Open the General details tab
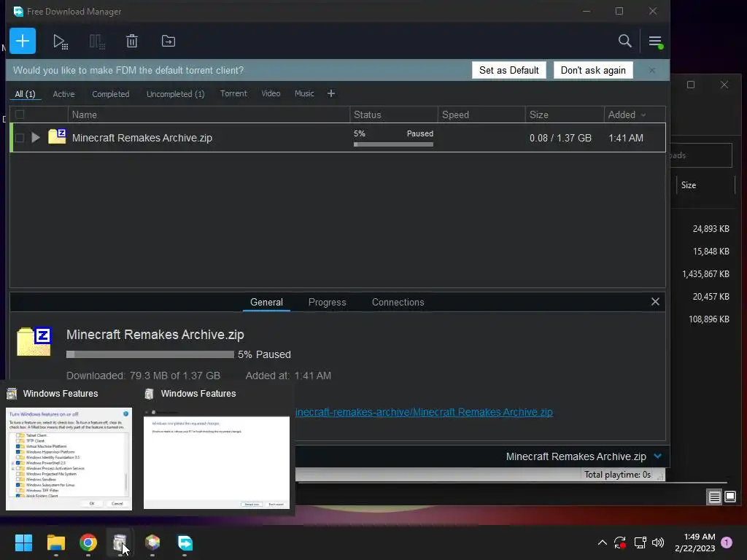This screenshot has width=747, height=560. (266, 303)
